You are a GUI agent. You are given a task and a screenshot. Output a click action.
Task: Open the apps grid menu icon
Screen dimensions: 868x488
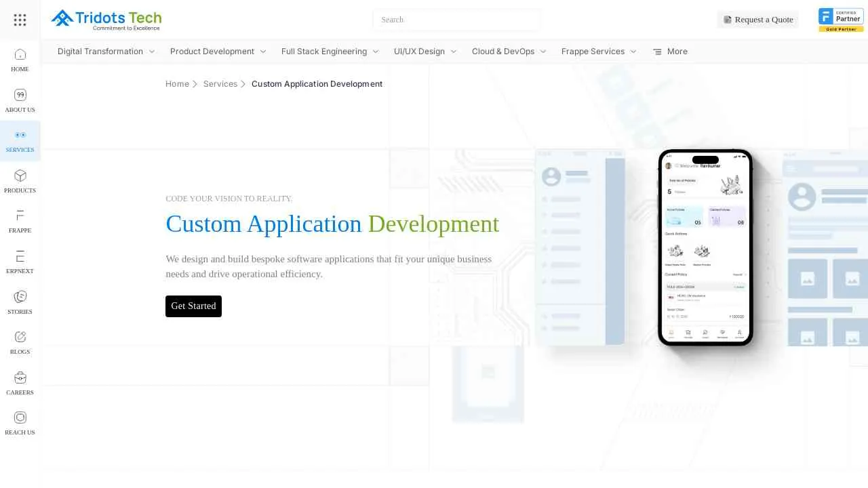[x=20, y=20]
